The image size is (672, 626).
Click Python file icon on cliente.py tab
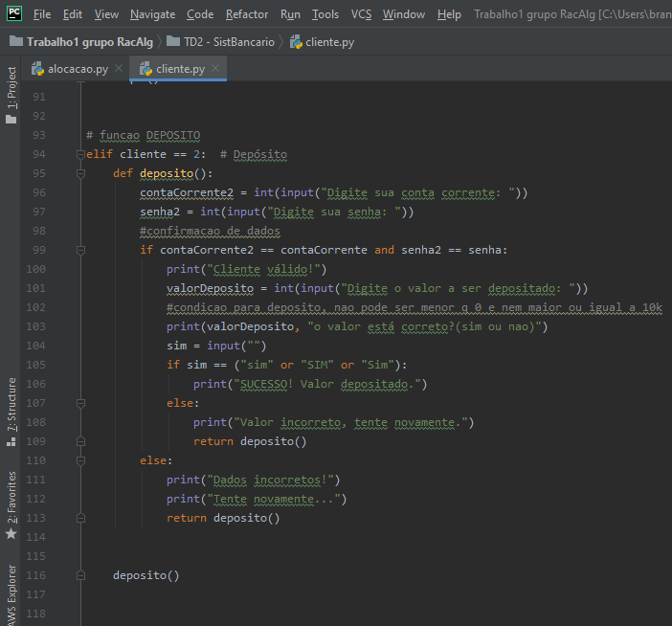click(x=146, y=69)
